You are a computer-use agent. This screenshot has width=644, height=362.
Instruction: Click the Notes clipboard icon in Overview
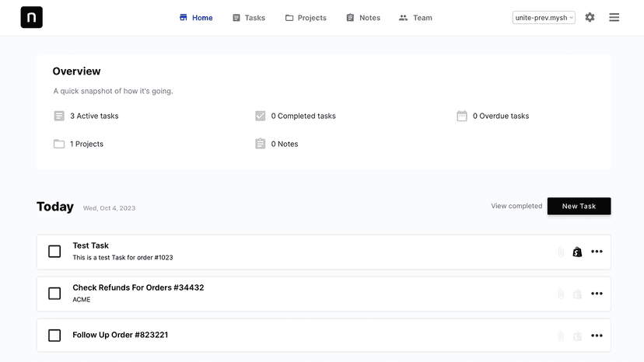pyautogui.click(x=261, y=144)
